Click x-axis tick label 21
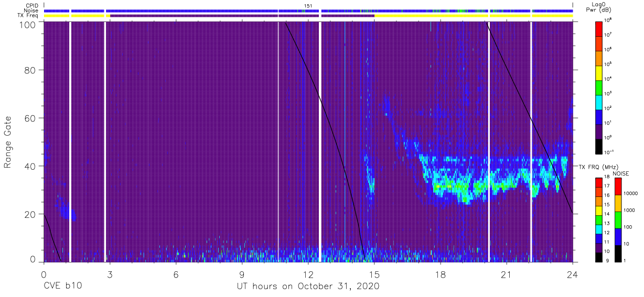This screenshot has height=297, width=644. (506, 274)
